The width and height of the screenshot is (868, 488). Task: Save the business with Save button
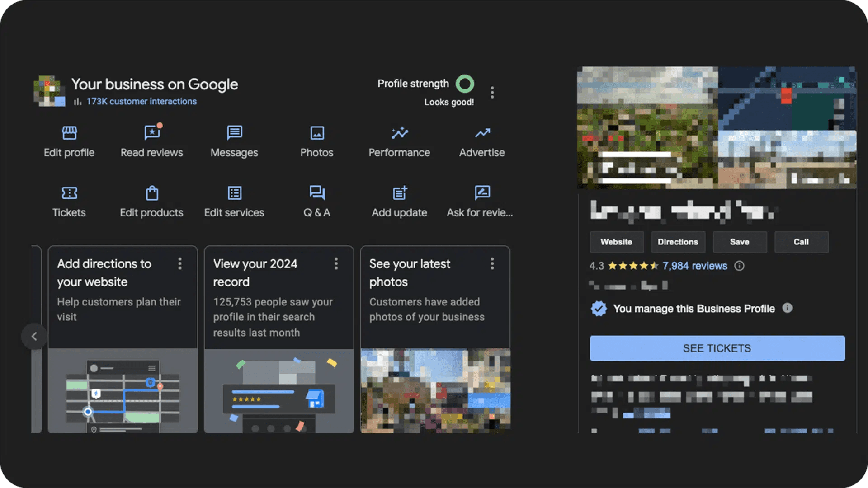pyautogui.click(x=740, y=242)
